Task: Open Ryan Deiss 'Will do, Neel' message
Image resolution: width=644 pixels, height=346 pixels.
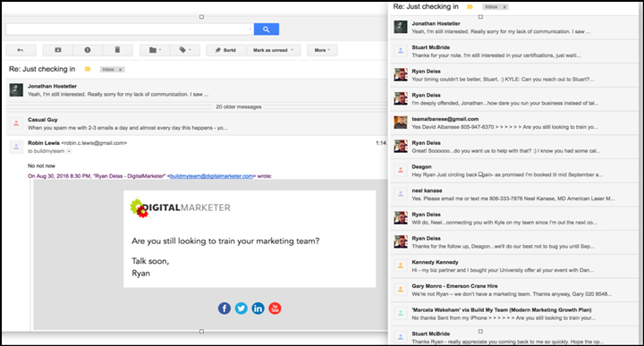Action: [514, 218]
